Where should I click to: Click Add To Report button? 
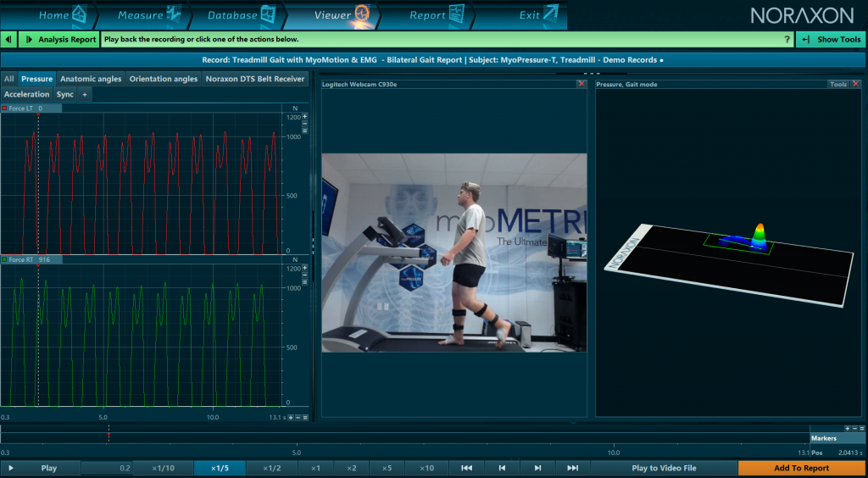coord(802,468)
